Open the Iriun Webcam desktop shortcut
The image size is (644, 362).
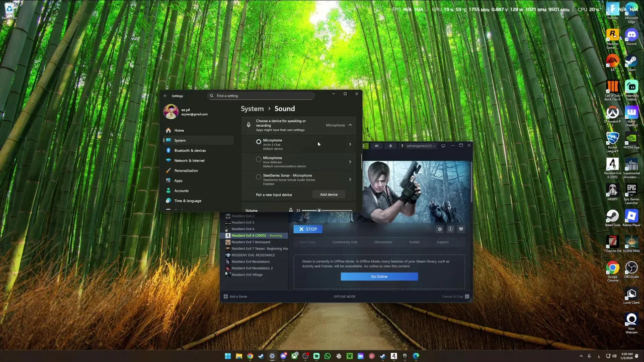[x=631, y=324]
